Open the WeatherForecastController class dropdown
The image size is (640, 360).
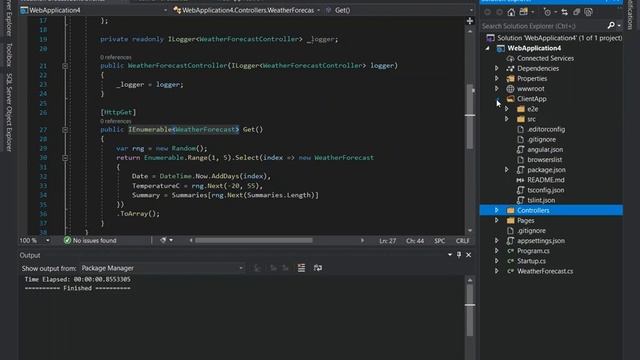coord(318,10)
